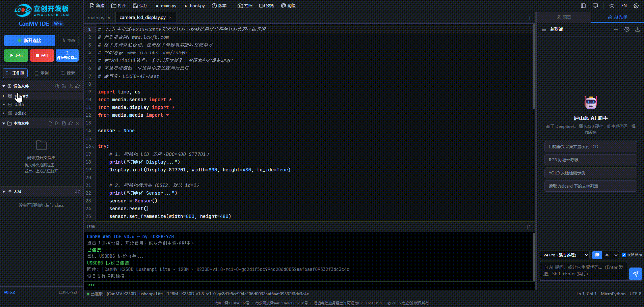This screenshot has height=307, width=644.
Task: Switch to the 预览 panel tab
Action: click(564, 17)
